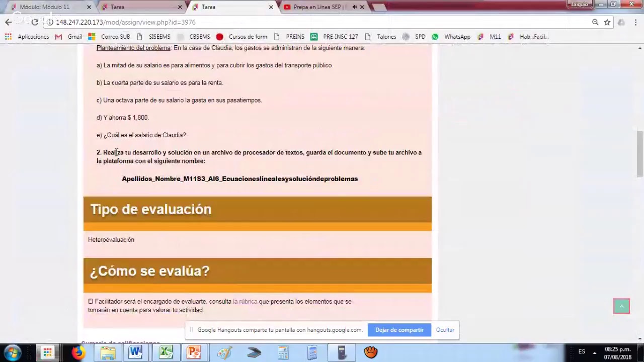
Task: Open the Chrome menu (three dots)
Action: pyautogui.click(x=636, y=22)
